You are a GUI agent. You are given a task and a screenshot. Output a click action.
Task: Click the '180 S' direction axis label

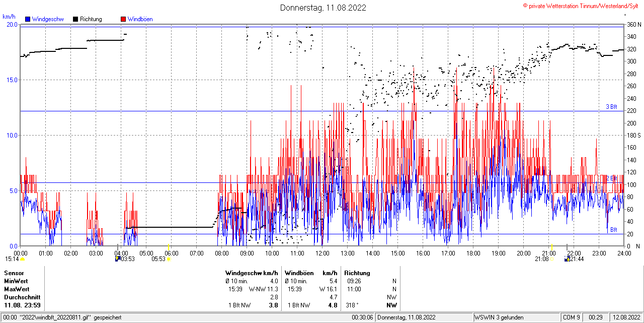click(x=633, y=136)
